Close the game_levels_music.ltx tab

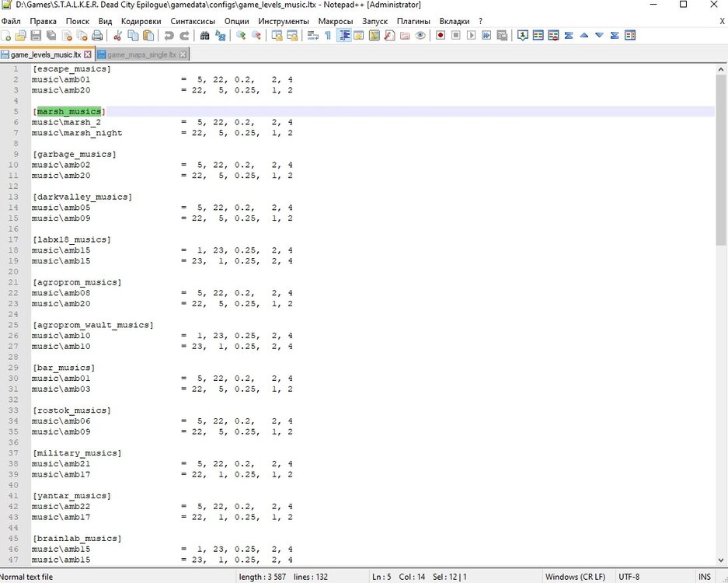pos(88,55)
